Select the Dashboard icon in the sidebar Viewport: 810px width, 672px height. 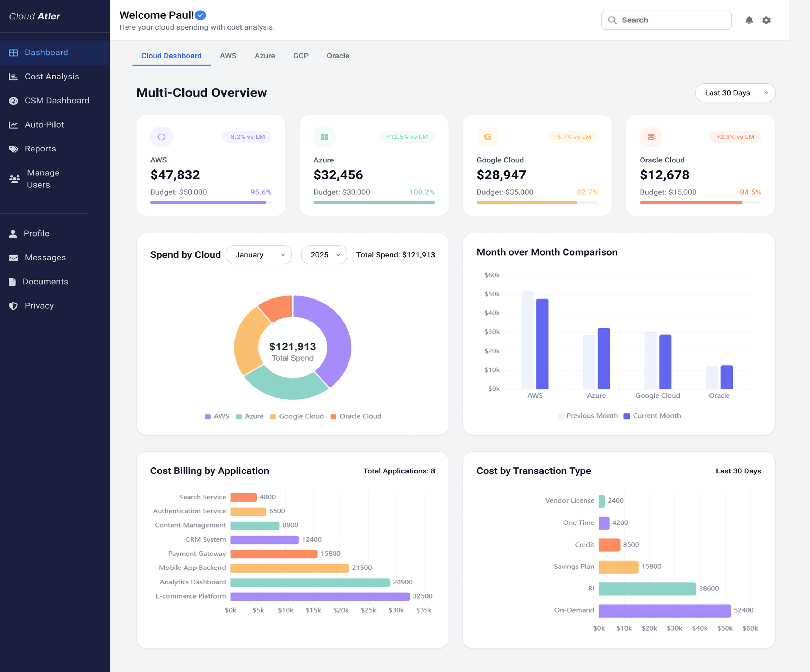pos(14,52)
